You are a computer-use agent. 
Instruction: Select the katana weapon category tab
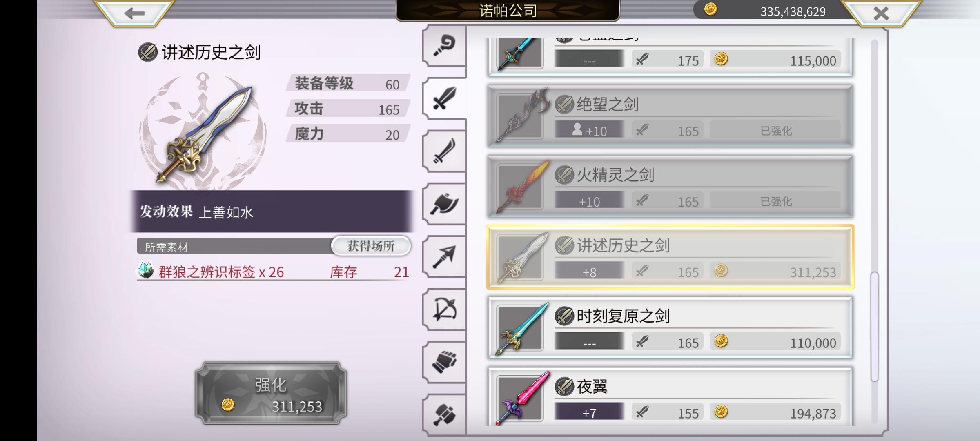444,151
